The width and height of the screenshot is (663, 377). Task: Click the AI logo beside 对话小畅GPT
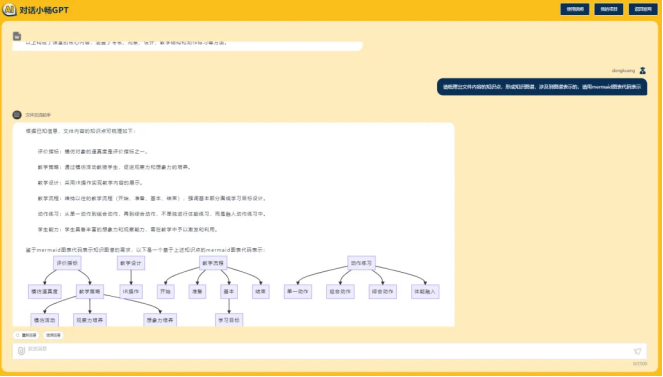(9, 10)
